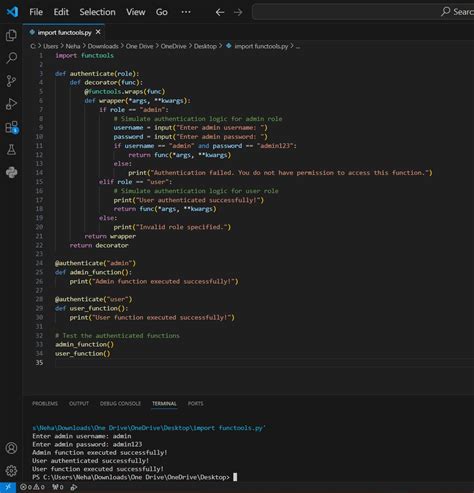Open the File menu
Screen dimensions: 474x493
[36, 12]
